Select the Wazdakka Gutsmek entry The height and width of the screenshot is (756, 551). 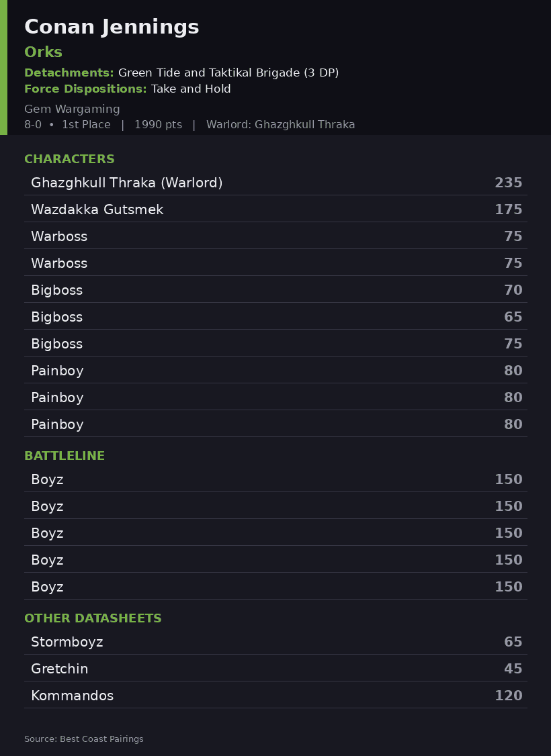(275, 209)
